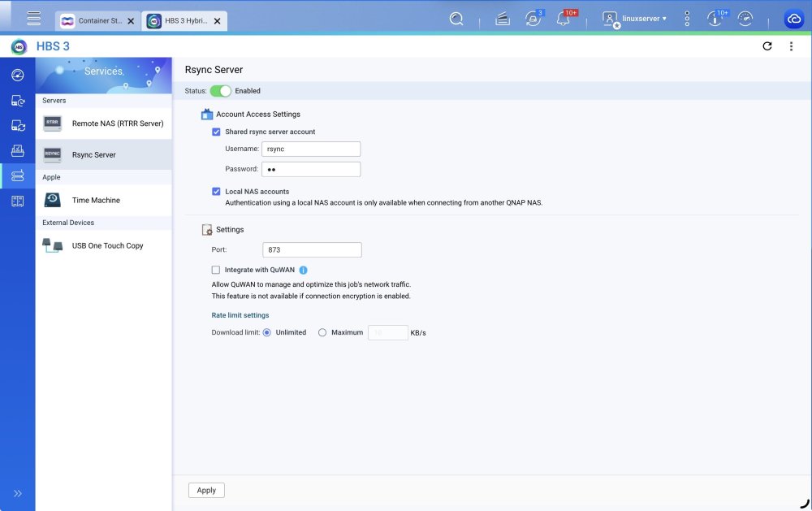Open the dashboard gauge icon in top bar
The height and width of the screenshot is (511, 812).
point(745,19)
